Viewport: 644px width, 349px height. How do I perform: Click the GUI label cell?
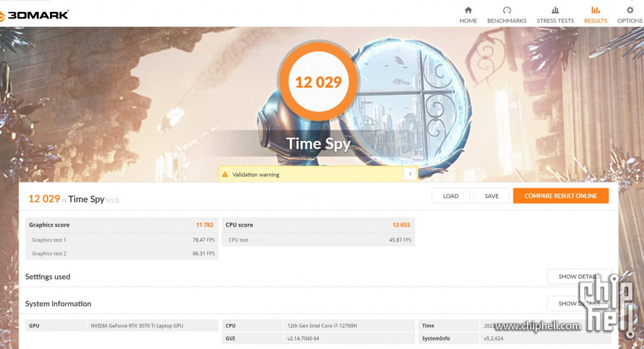point(252,338)
